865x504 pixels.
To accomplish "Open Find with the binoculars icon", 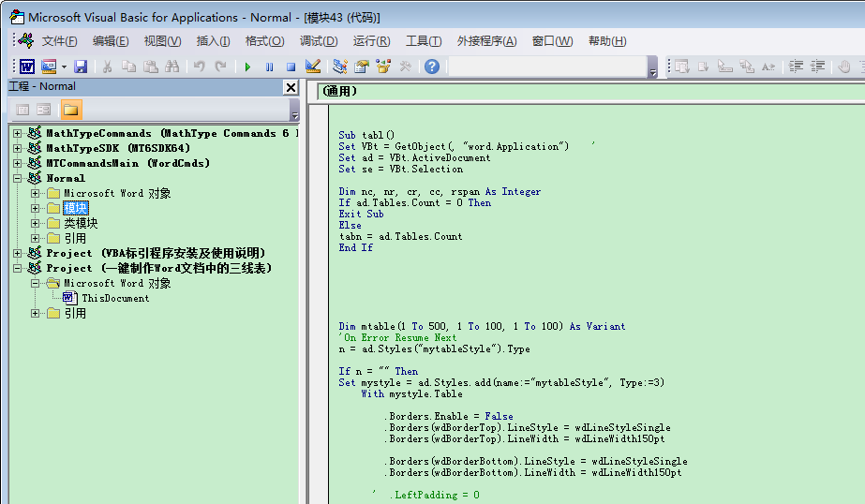I will click(x=172, y=67).
